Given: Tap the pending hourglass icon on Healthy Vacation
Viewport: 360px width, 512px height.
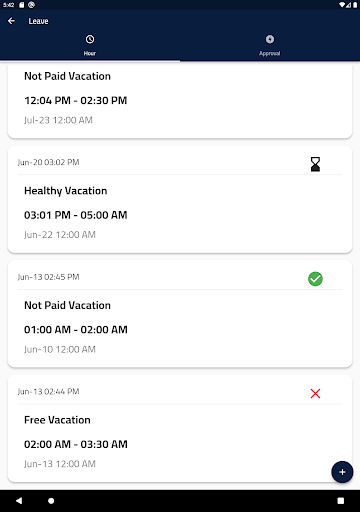Looking at the screenshot, I should pos(315,164).
